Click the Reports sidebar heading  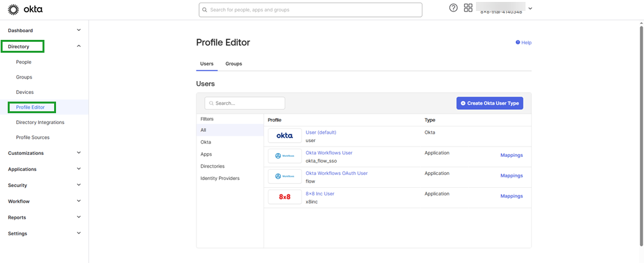(x=17, y=217)
